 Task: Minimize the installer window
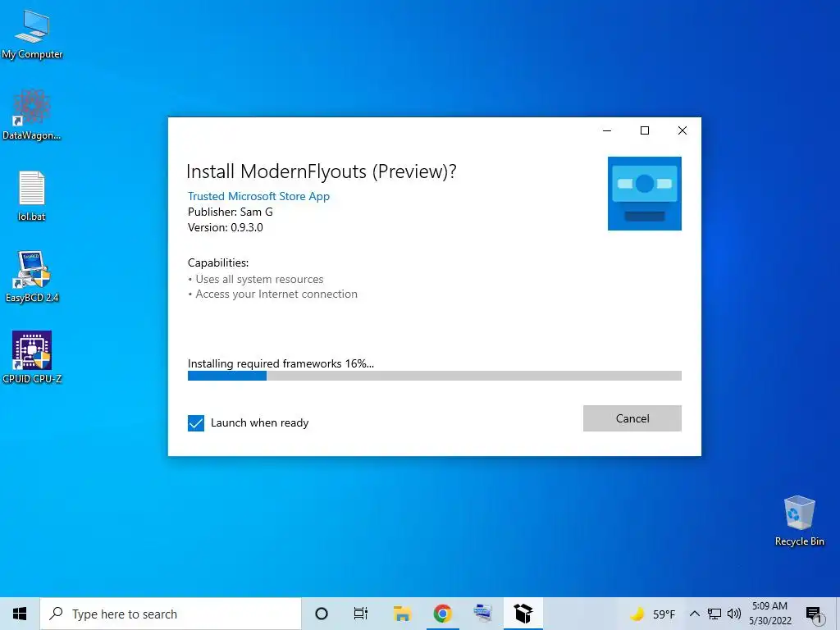click(607, 130)
